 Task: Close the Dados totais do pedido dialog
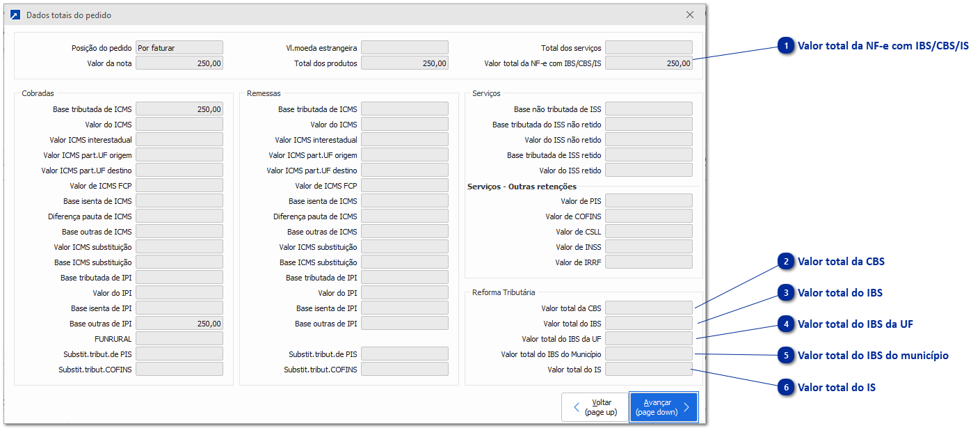coord(690,15)
